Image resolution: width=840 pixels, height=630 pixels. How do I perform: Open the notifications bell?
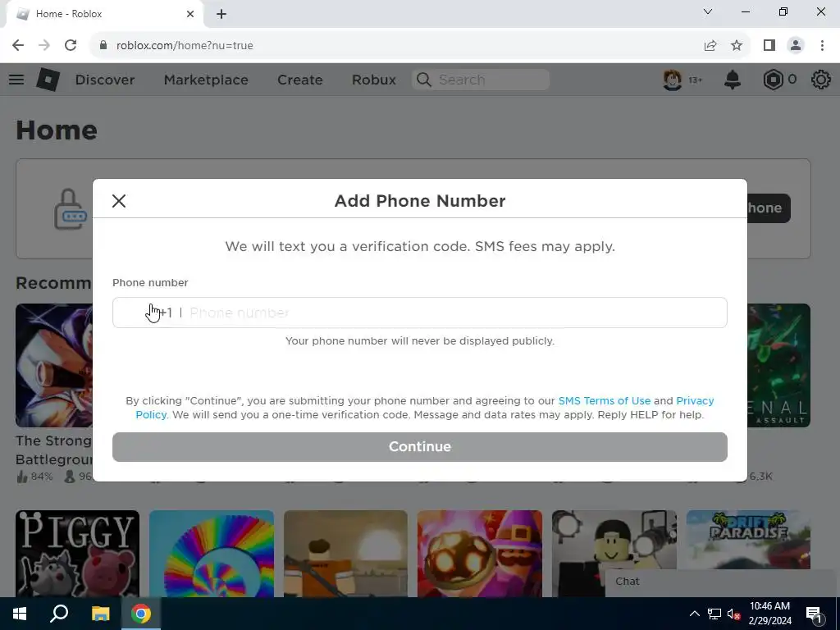pos(733,80)
